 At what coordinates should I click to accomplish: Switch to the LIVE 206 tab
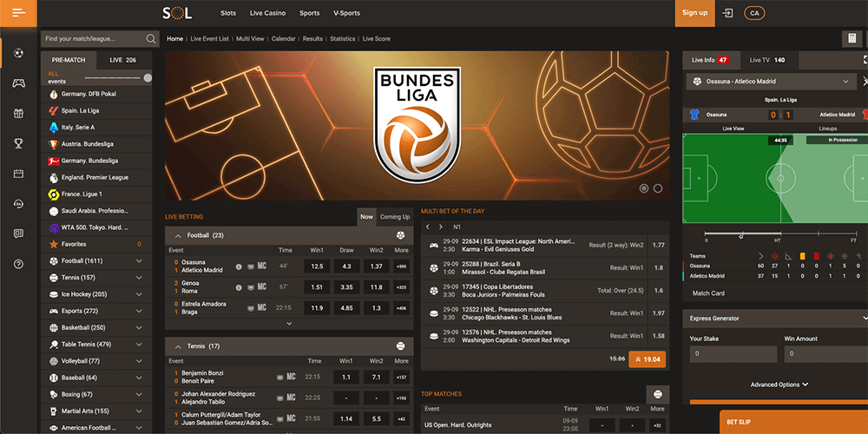point(123,60)
